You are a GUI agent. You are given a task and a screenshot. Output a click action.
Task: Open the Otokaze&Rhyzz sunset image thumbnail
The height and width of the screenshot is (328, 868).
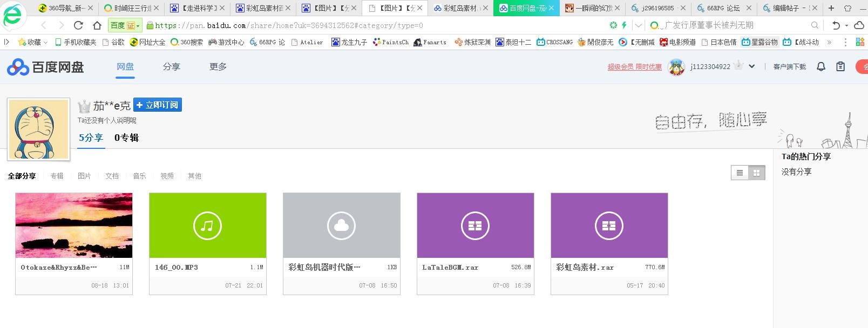74,225
